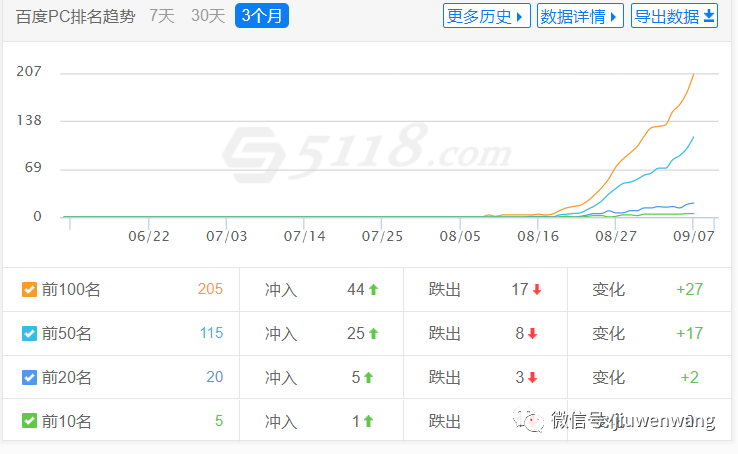
Task: Open 更多历史 button
Action: pos(487,16)
